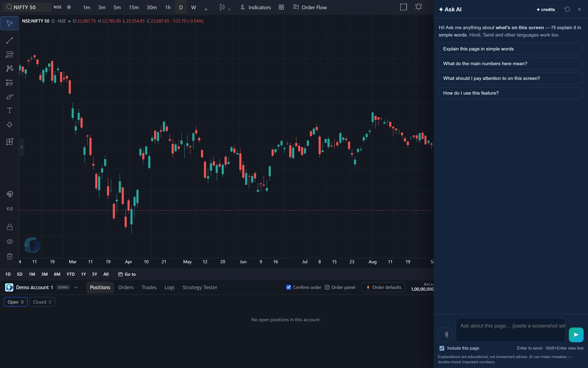Viewport: 588px width, 368px height.
Task: Open the Order Flow panel
Action: tap(310, 7)
